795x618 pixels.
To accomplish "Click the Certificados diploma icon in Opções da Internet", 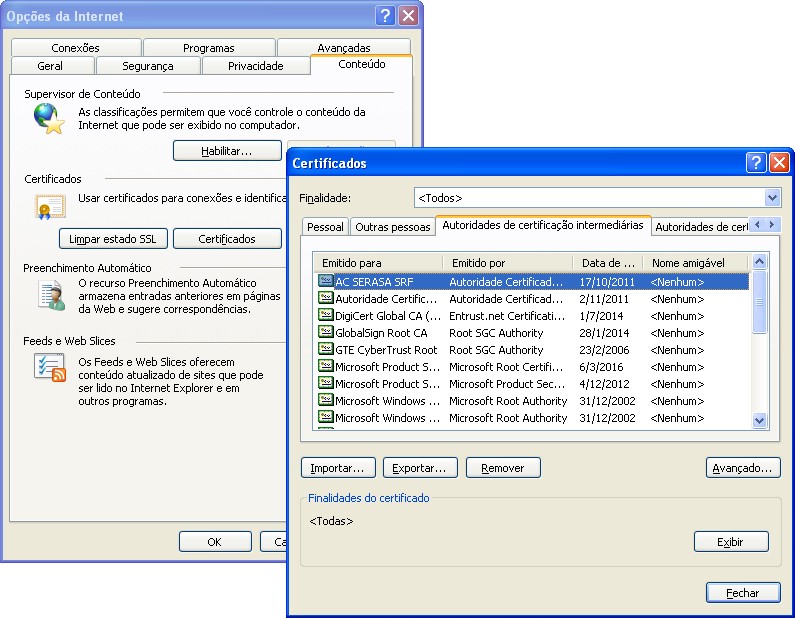I will coord(50,206).
